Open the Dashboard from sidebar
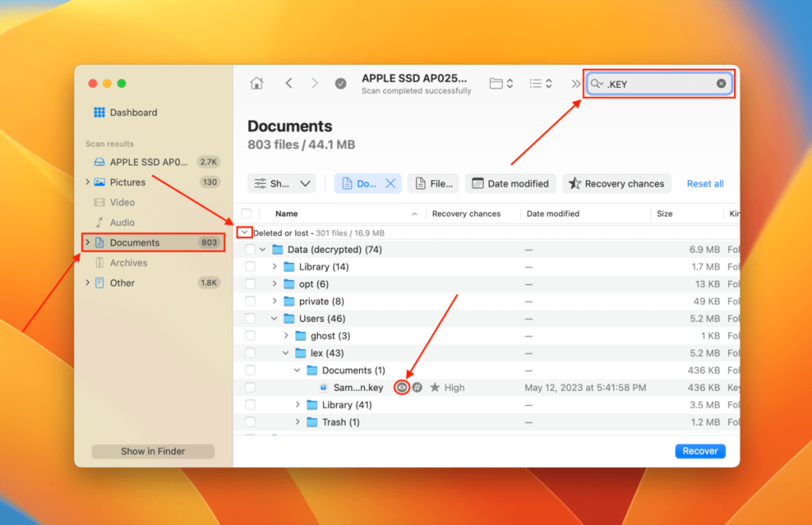This screenshot has height=525, width=812. (x=125, y=113)
